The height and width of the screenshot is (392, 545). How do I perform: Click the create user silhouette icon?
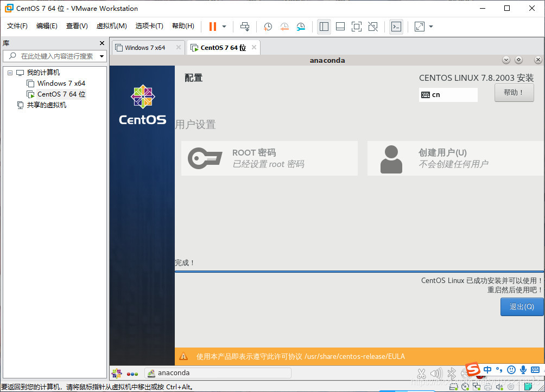391,159
